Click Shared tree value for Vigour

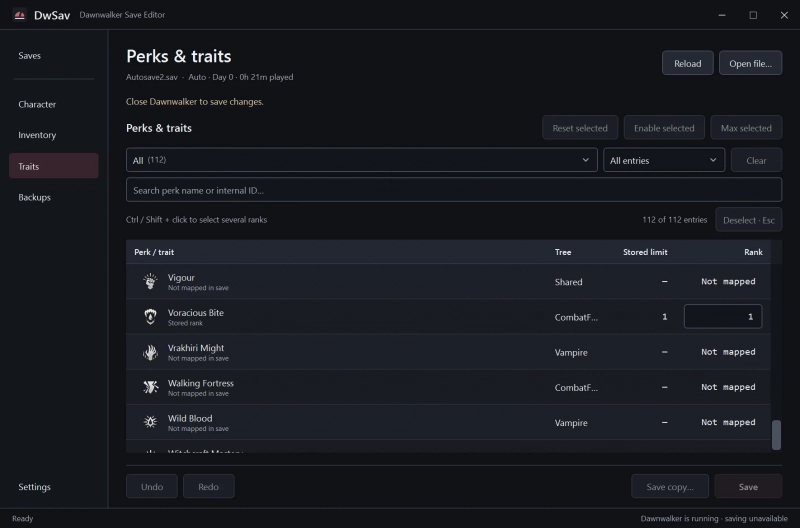tap(568, 282)
